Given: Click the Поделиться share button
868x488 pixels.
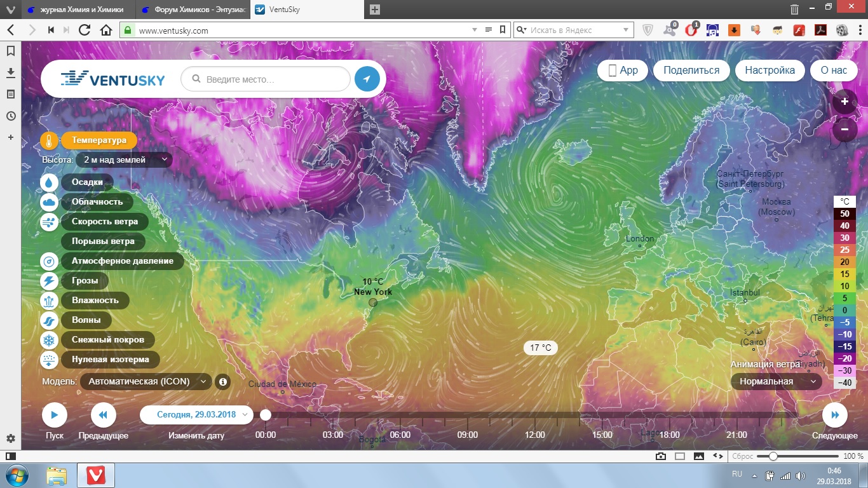Looking at the screenshot, I should click(691, 71).
